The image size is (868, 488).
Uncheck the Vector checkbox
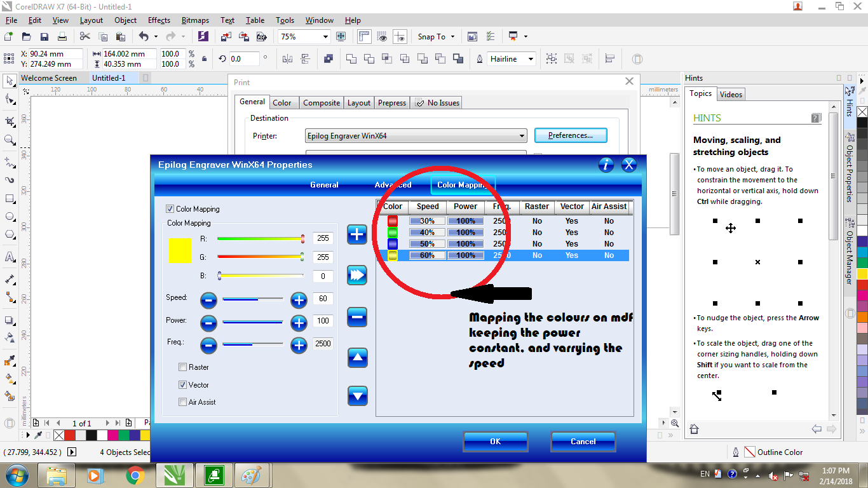point(183,385)
